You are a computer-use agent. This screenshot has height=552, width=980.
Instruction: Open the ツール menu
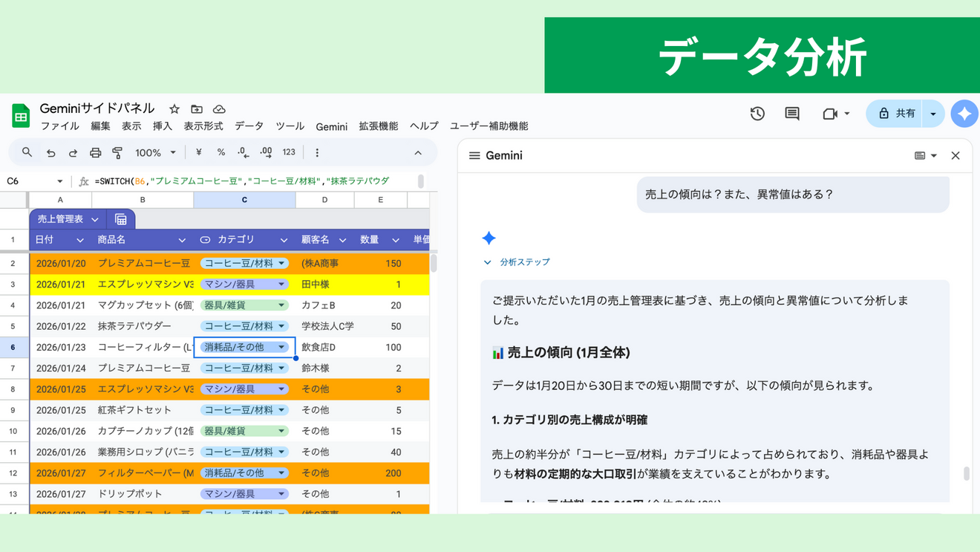click(290, 126)
